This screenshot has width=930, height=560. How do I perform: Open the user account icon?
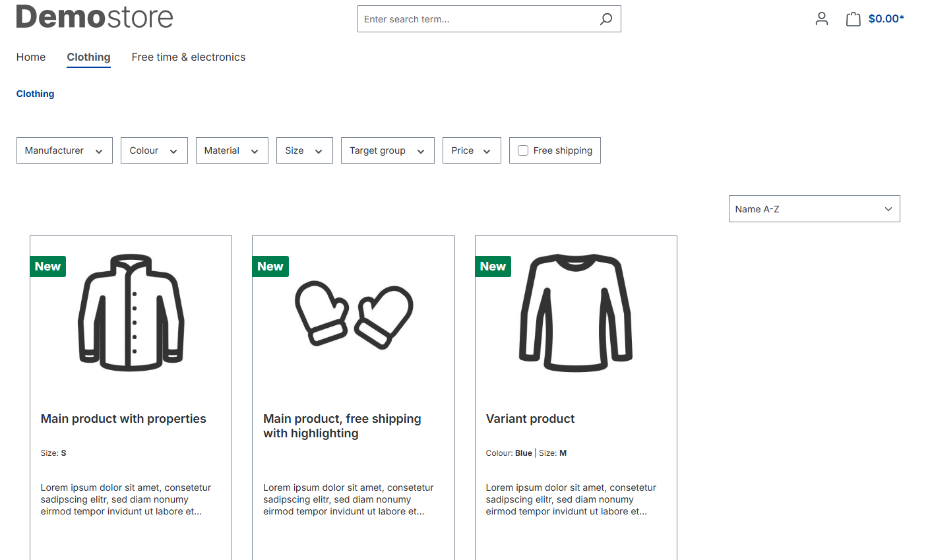pos(821,19)
